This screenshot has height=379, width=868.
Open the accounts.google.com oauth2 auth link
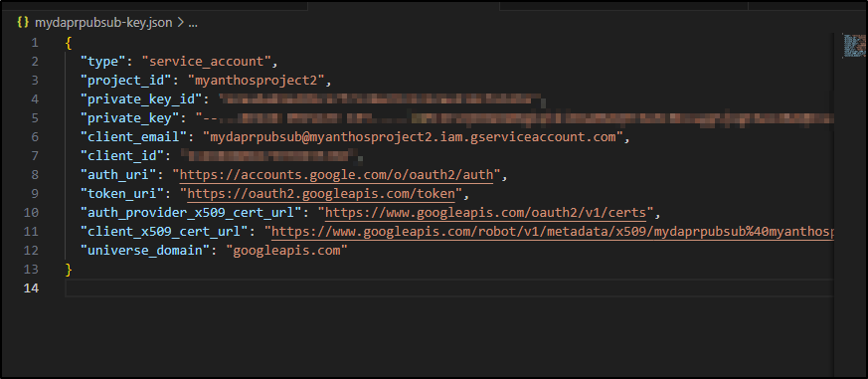[336, 175]
